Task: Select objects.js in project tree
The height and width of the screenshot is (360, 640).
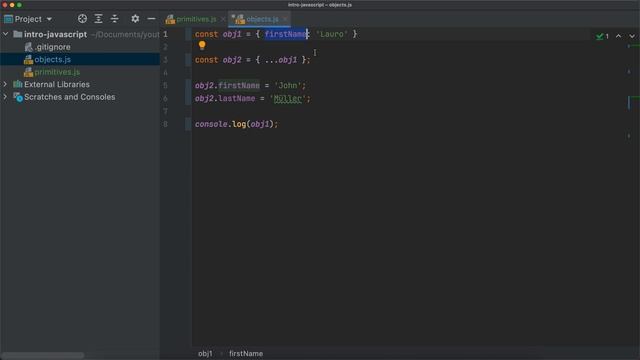Action: (x=52, y=60)
